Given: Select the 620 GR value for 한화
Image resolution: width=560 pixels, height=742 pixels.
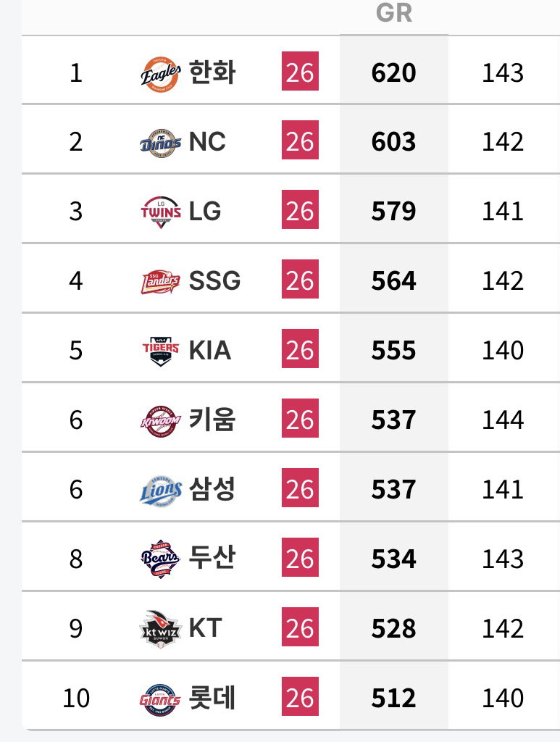Looking at the screenshot, I should [x=393, y=73].
